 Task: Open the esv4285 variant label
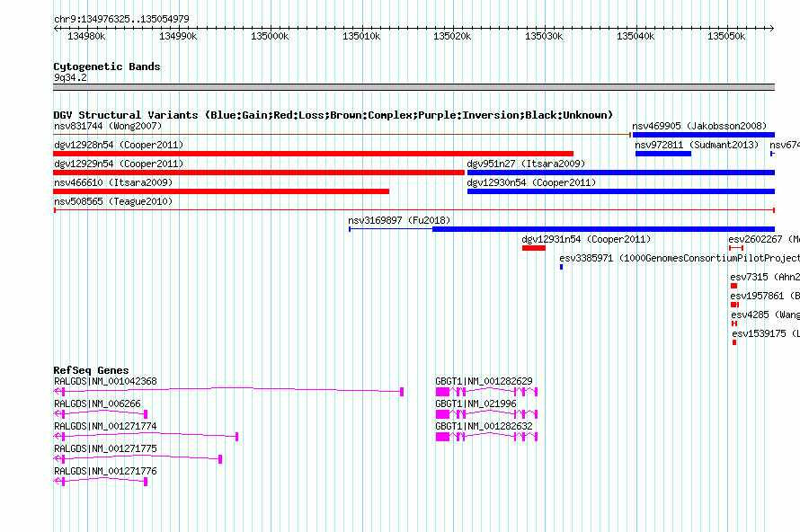[765, 315]
